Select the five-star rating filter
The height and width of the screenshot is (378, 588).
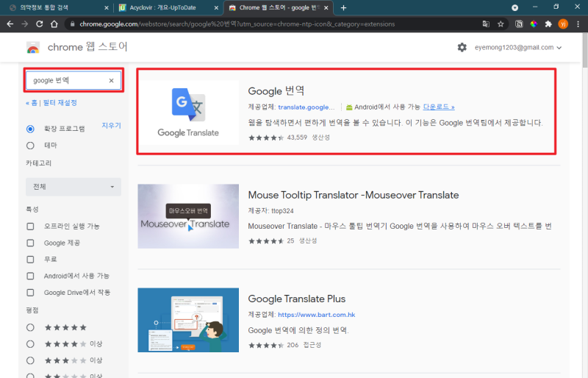coord(30,327)
